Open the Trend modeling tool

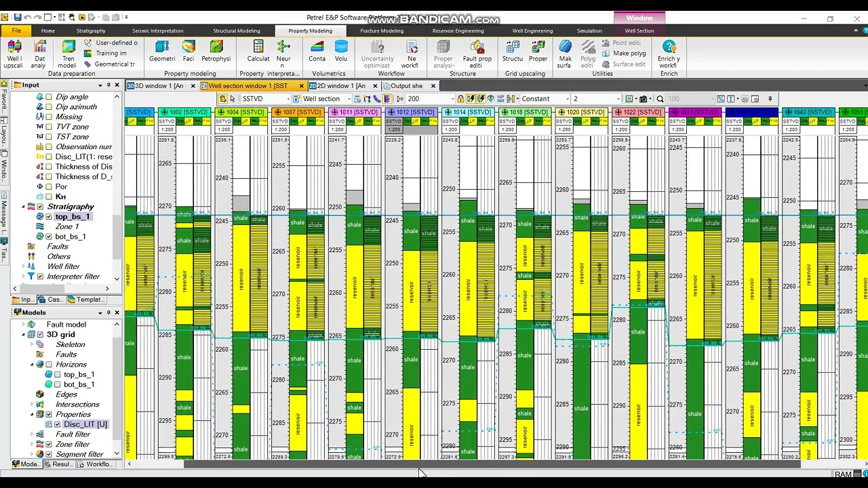(x=68, y=54)
